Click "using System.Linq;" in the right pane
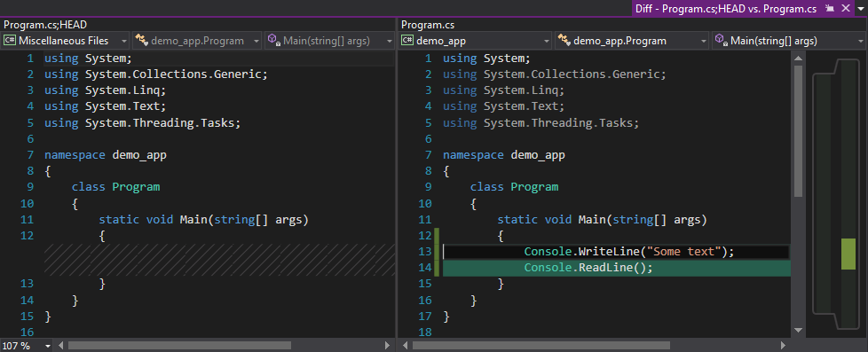Screen dimensions: 868x352 [503, 90]
